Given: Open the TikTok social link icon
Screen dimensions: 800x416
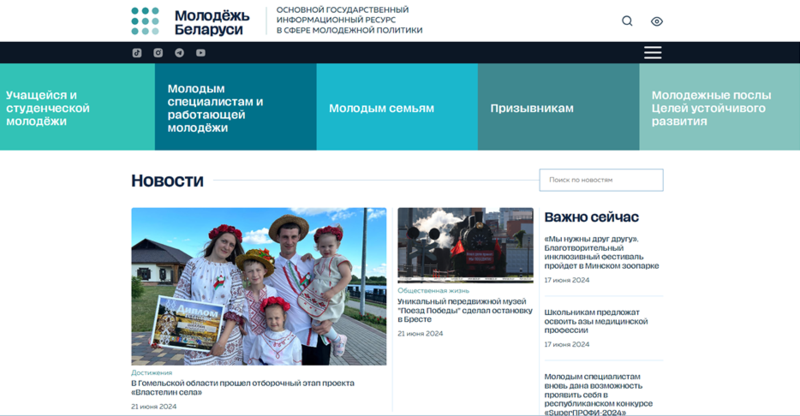Looking at the screenshot, I should coord(137,53).
